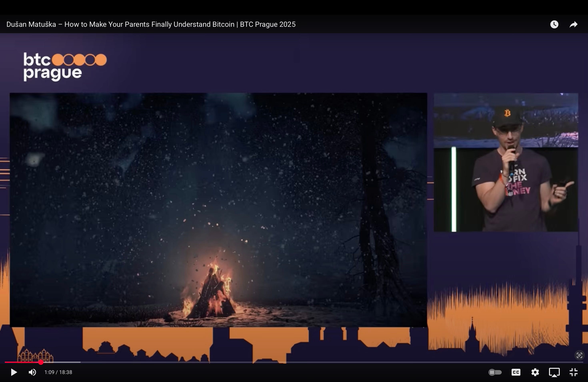Screen dimensions: 588x382
Task: Open the settings gear menu
Action: tap(535, 372)
